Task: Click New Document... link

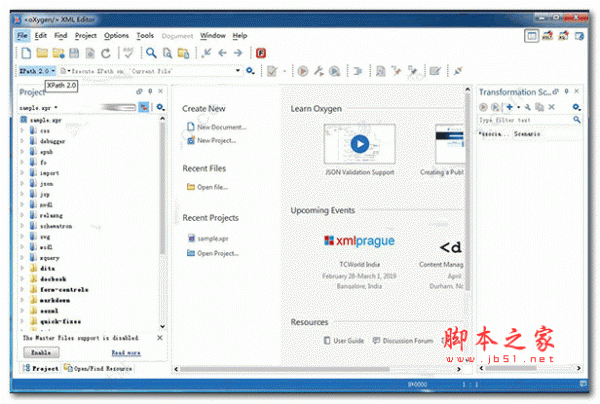Action: [217, 127]
